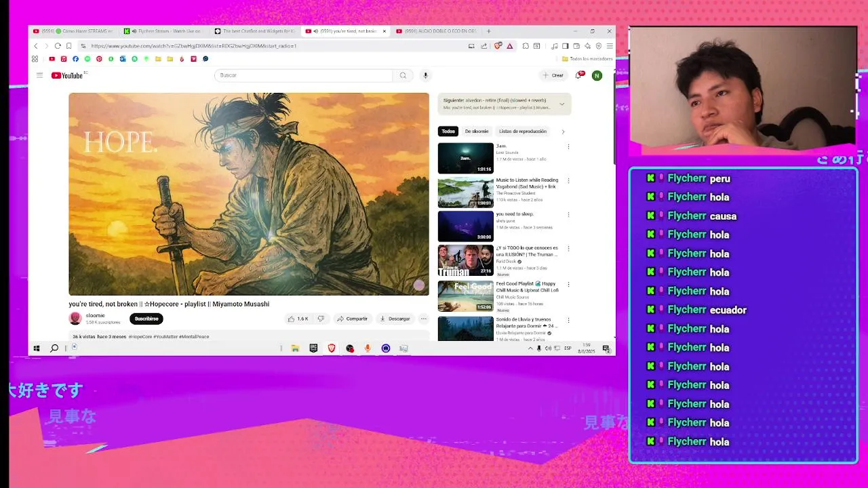
Task: Click the Descargar download button
Action: point(395,319)
